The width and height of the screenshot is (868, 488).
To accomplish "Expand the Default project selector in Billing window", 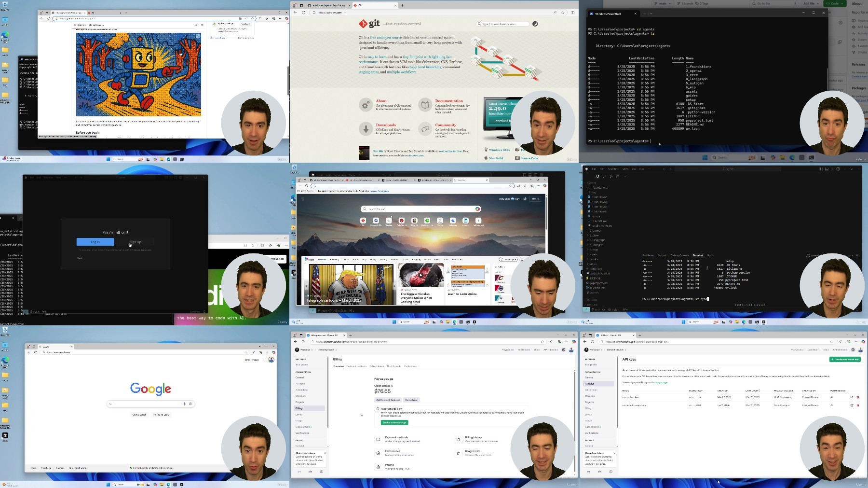I will 327,349.
